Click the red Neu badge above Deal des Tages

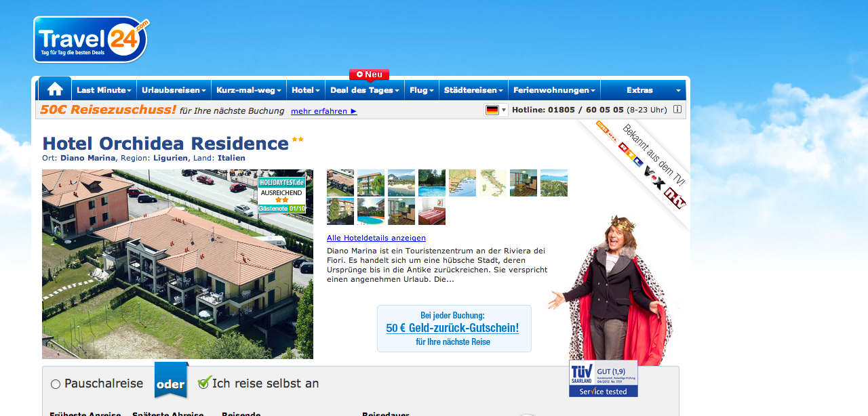click(x=369, y=75)
